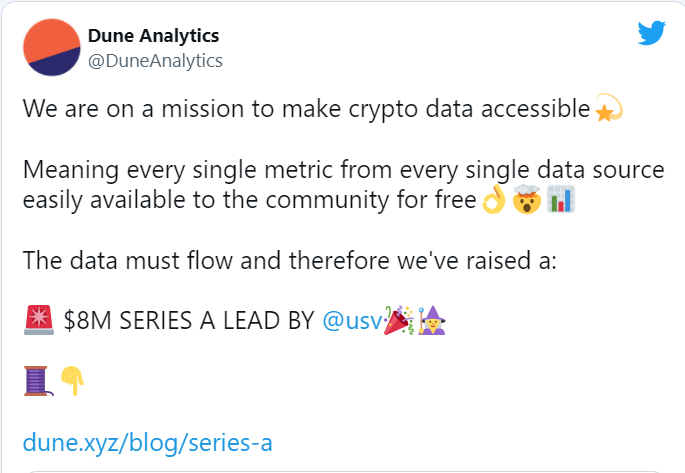Viewport: 685px width, 473px height.
Task: Click the OK hand emoji
Action: click(x=494, y=199)
